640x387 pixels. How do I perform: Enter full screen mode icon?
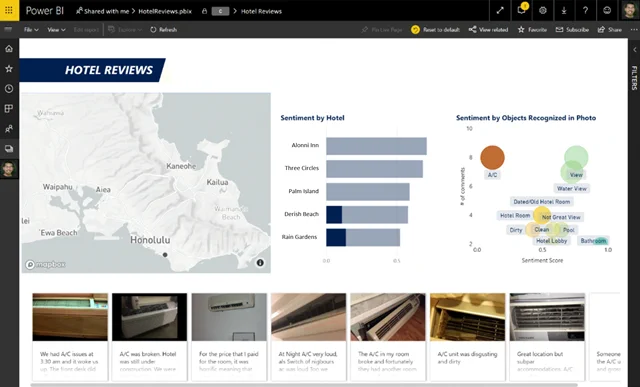pyautogui.click(x=500, y=11)
